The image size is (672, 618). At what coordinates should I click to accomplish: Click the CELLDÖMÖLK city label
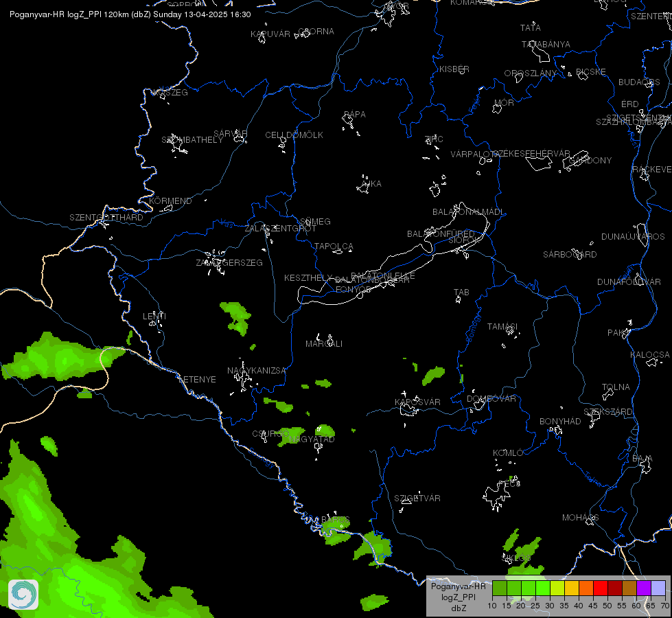pos(294,135)
